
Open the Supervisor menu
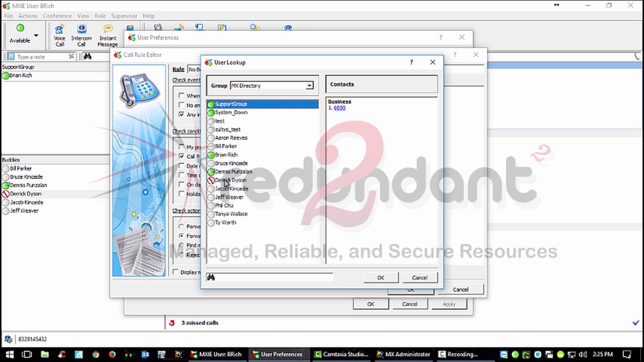tap(124, 16)
